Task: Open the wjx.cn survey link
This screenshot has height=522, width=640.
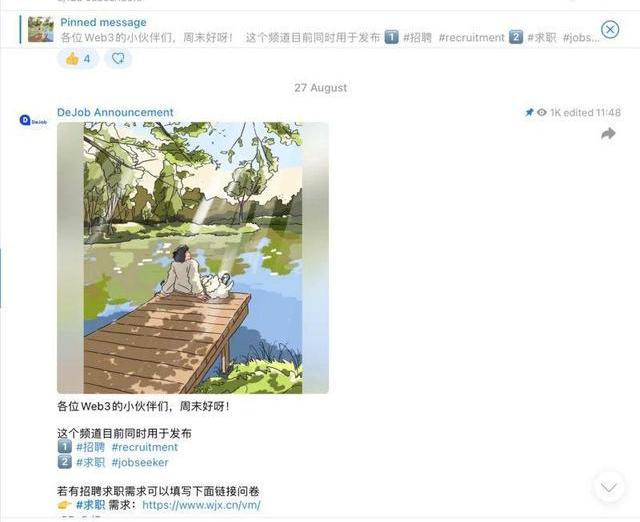Action: tap(201, 505)
